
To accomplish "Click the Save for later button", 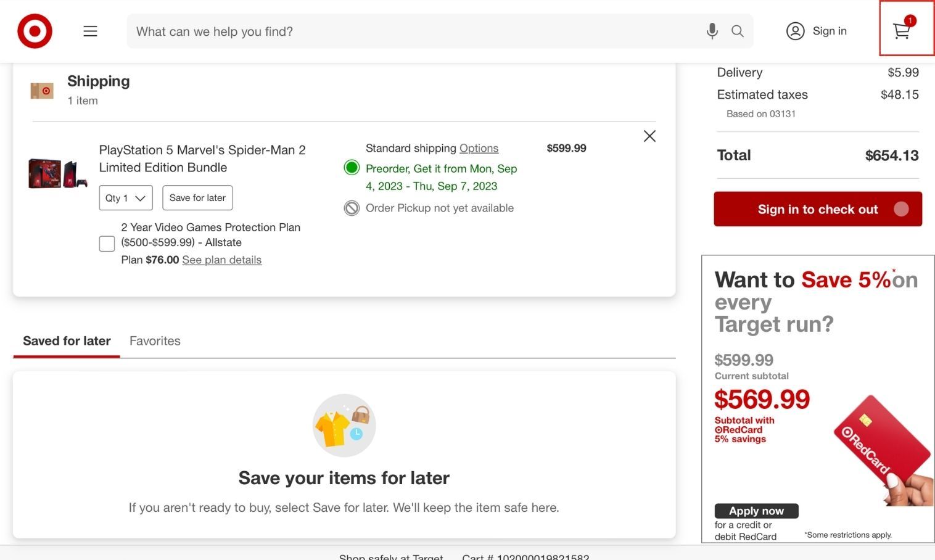I will point(197,198).
